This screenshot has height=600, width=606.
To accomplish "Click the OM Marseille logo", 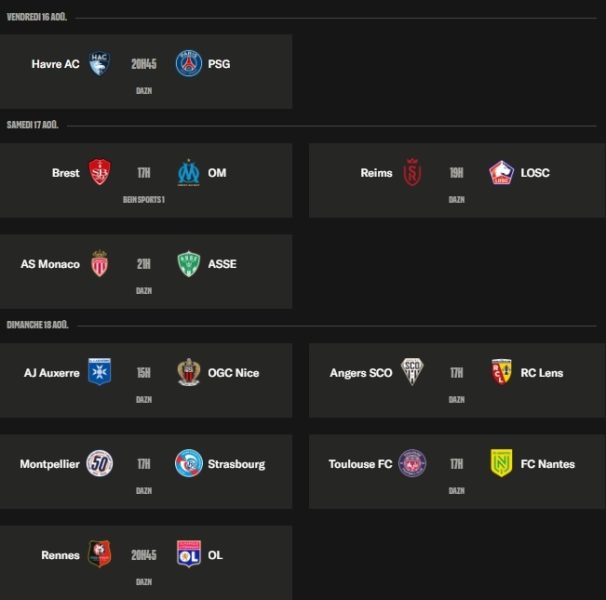I will (x=189, y=172).
